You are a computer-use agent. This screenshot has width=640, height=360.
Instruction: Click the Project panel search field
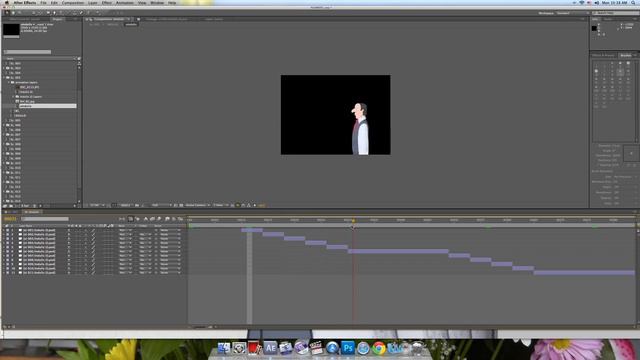click(x=27, y=52)
